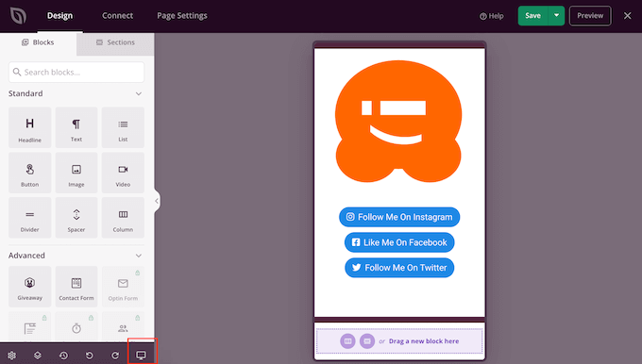This screenshot has width=642, height=364.
Task: Collapse the Standard blocks section
Action: 139,93
